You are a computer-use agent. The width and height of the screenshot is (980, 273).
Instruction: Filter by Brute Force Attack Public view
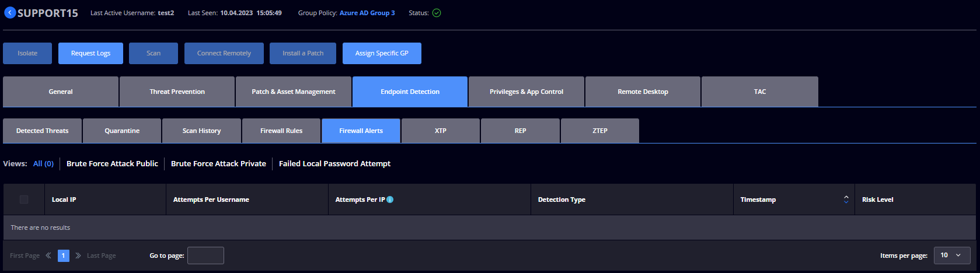[112, 164]
